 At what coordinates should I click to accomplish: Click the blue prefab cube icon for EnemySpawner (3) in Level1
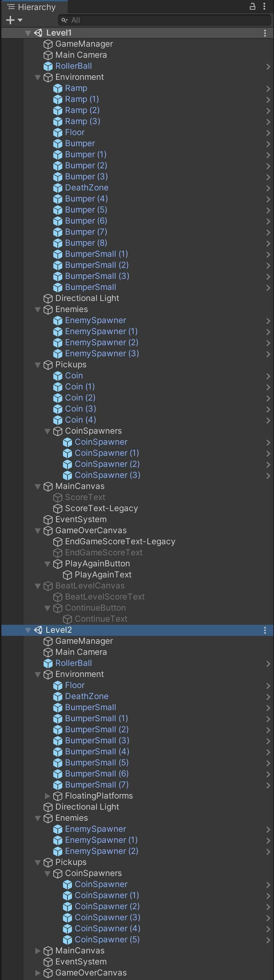pyautogui.click(x=57, y=354)
